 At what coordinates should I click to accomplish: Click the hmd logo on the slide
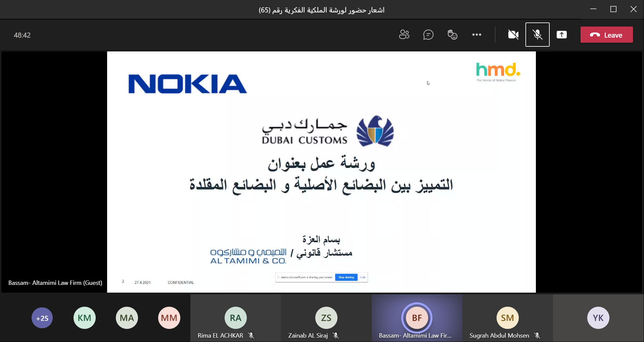coord(498,72)
